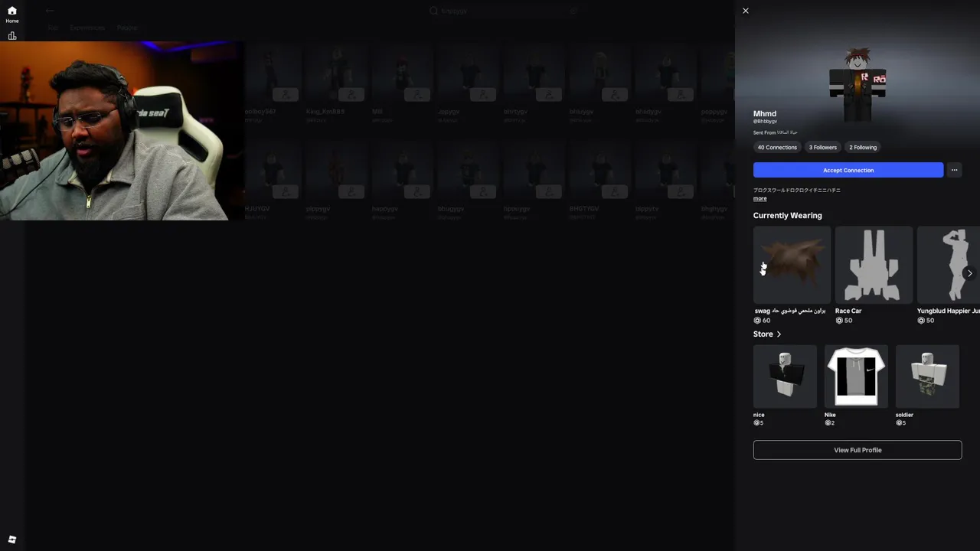
Task: Click the happygv user name
Action: (x=385, y=209)
